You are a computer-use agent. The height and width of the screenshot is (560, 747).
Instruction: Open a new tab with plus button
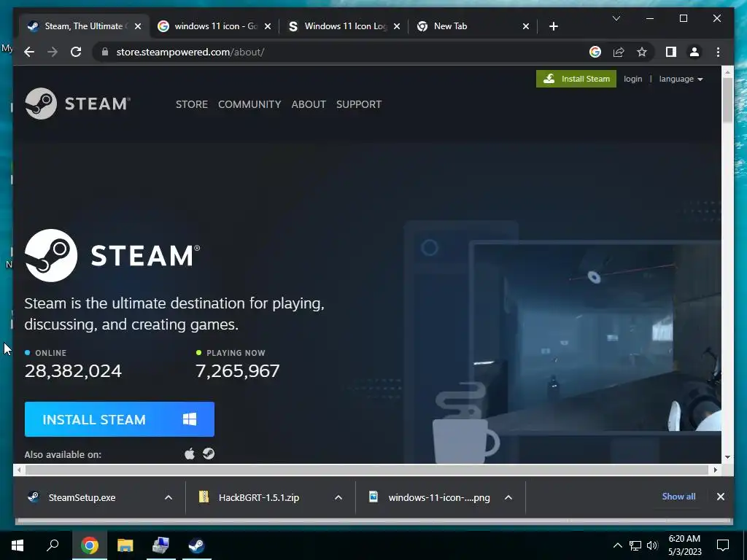pos(553,26)
